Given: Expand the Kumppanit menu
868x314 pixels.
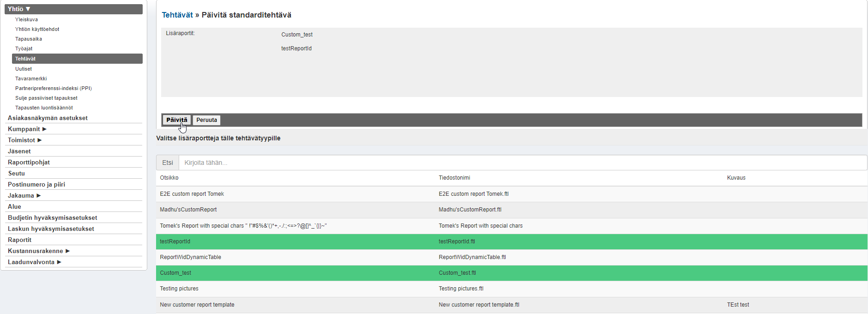Looking at the screenshot, I should pyautogui.click(x=27, y=129).
